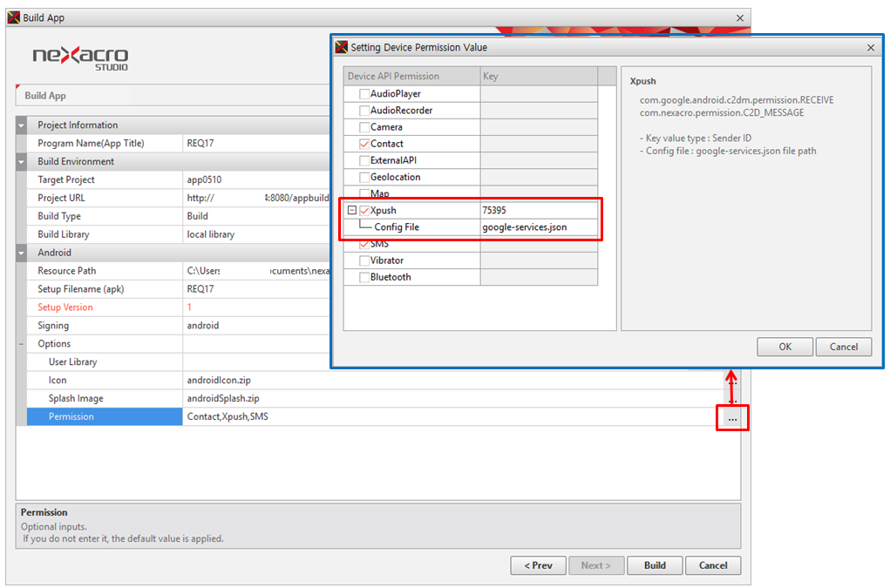Click the Config File google-services.json field
890x588 pixels.
pyautogui.click(x=538, y=227)
